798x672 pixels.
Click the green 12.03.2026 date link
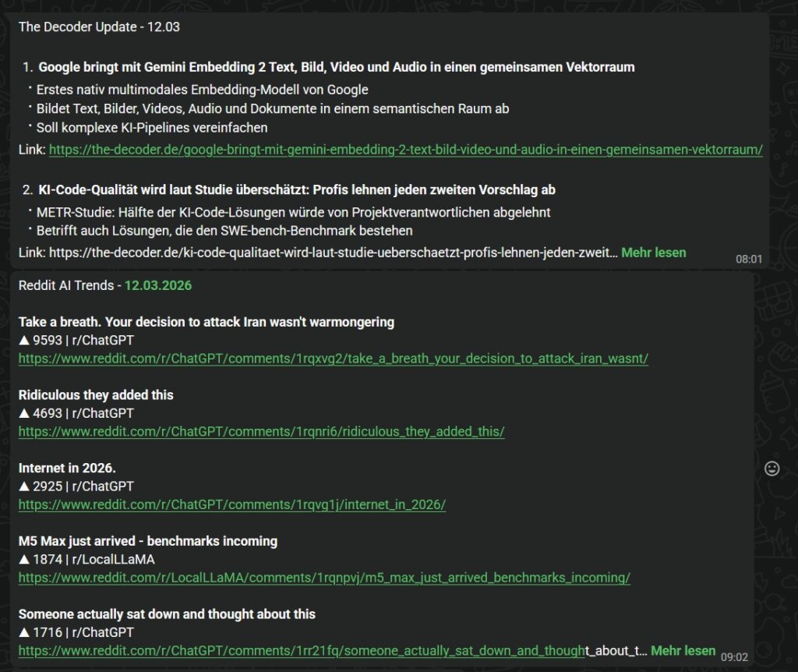pos(158,285)
